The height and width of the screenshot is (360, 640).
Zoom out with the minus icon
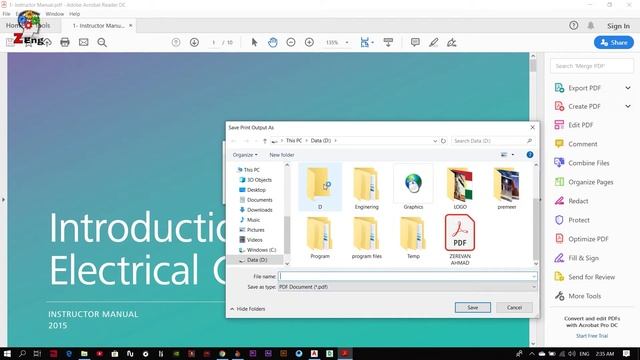pyautogui.click(x=291, y=42)
